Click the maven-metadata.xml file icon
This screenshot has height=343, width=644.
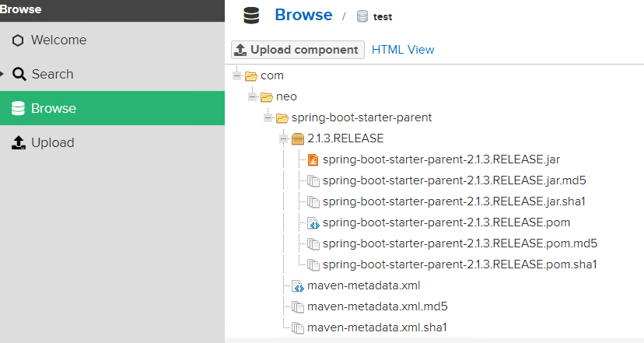coord(298,285)
